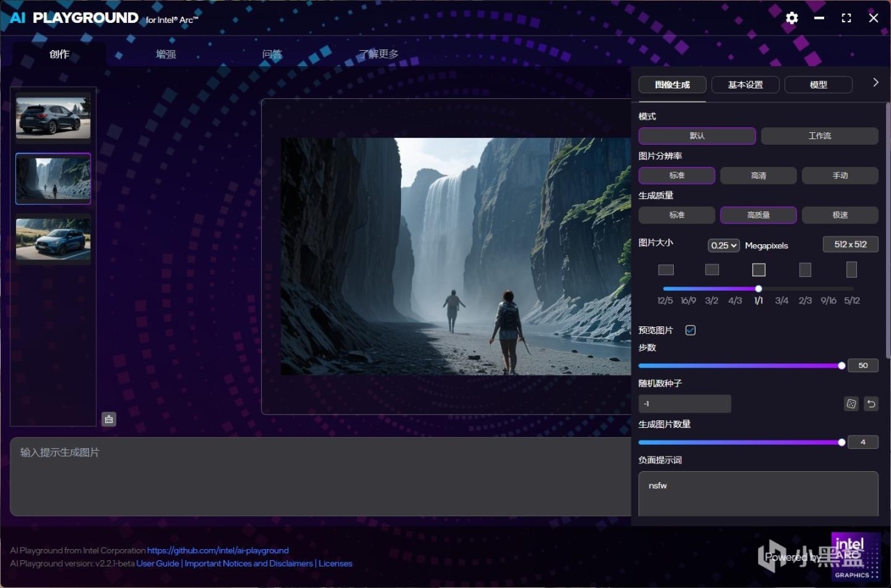Click the random seed input field
Screen dimensions: 891x588
point(685,404)
